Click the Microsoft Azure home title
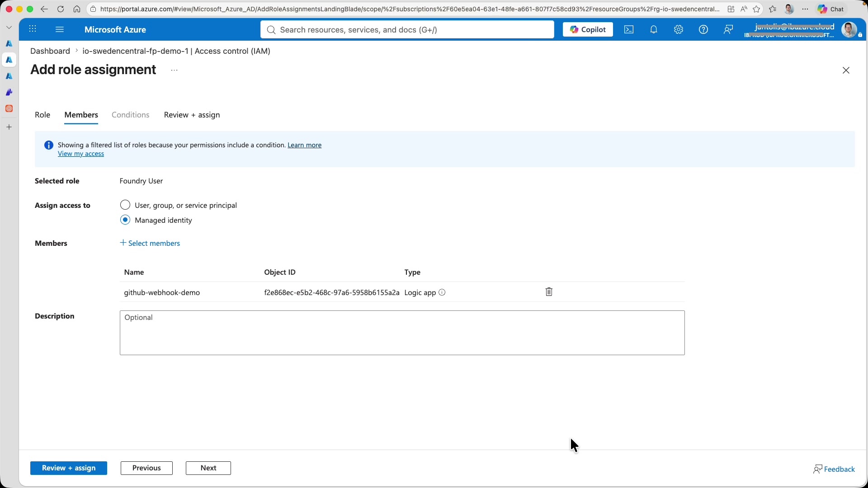868x488 pixels. 115,29
